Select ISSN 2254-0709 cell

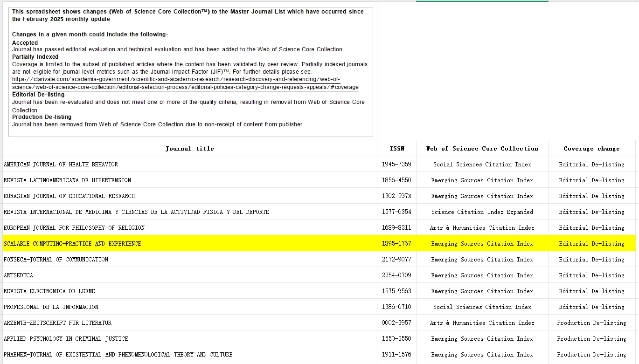[397, 275]
